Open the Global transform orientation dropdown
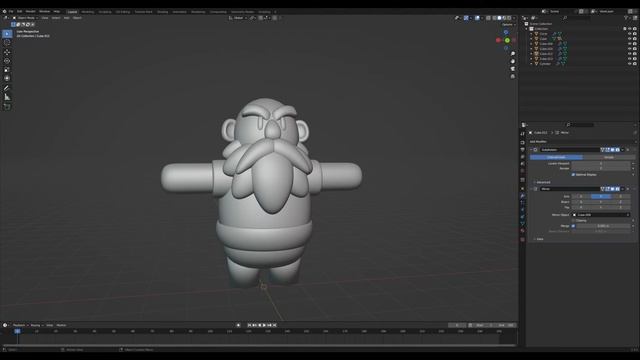The height and width of the screenshot is (360, 640). 238,18
